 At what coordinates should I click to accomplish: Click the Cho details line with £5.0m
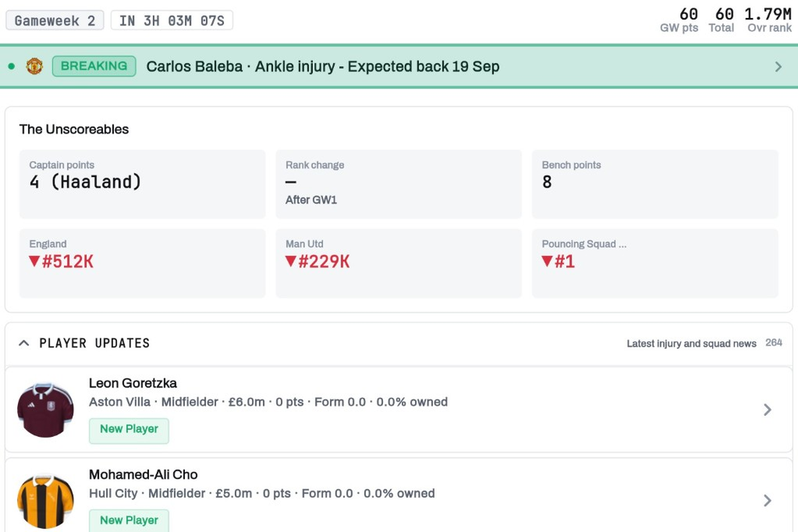(x=262, y=493)
